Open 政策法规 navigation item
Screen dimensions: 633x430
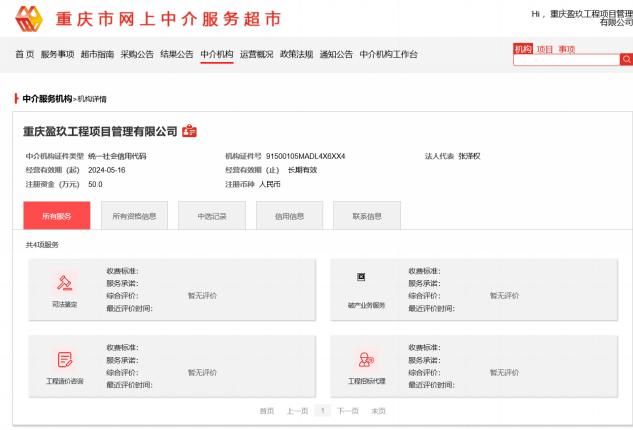297,54
